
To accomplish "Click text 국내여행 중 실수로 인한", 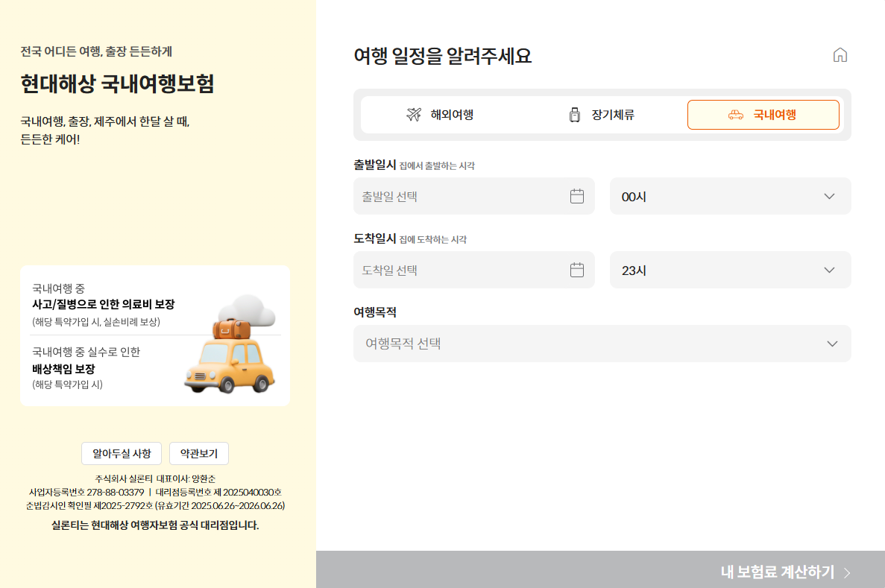I will point(86,352).
